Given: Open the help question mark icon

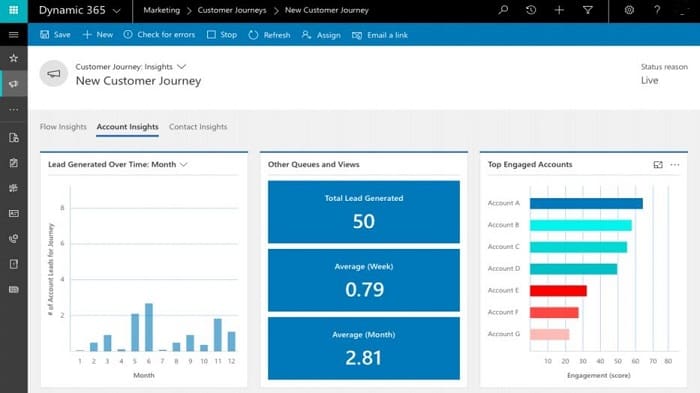Looking at the screenshot, I should click(657, 10).
